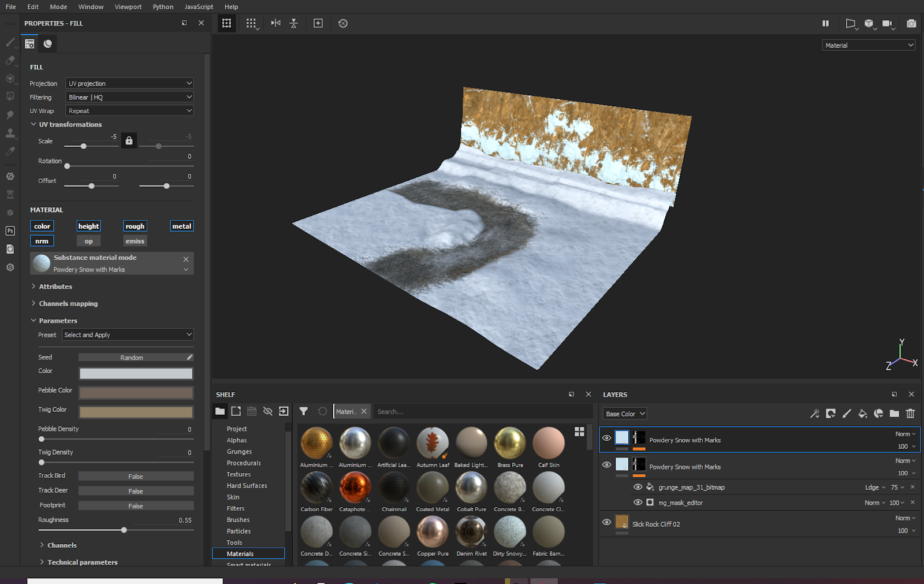Open the Viewport menu
The width and height of the screenshot is (924, 584).
[128, 7]
